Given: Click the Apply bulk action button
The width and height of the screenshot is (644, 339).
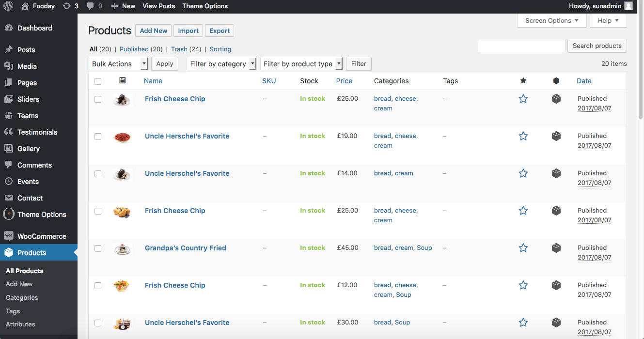Looking at the screenshot, I should (165, 63).
